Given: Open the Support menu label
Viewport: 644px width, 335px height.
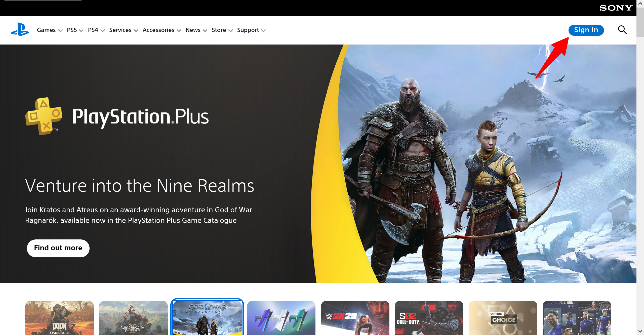Looking at the screenshot, I should [248, 30].
